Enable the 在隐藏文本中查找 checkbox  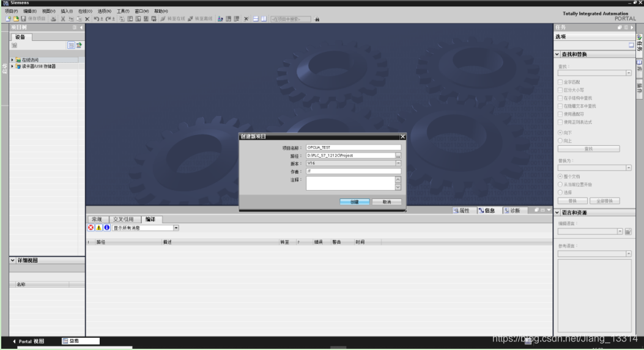point(560,106)
